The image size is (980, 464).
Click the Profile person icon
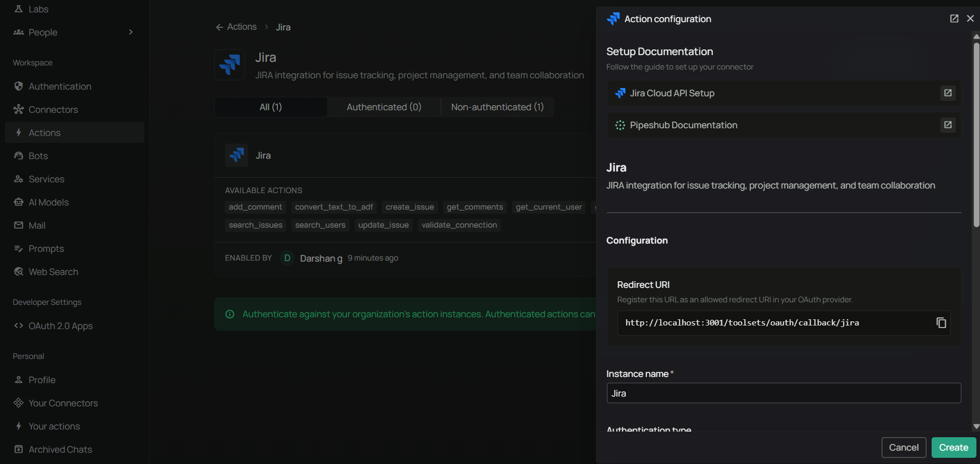click(19, 380)
